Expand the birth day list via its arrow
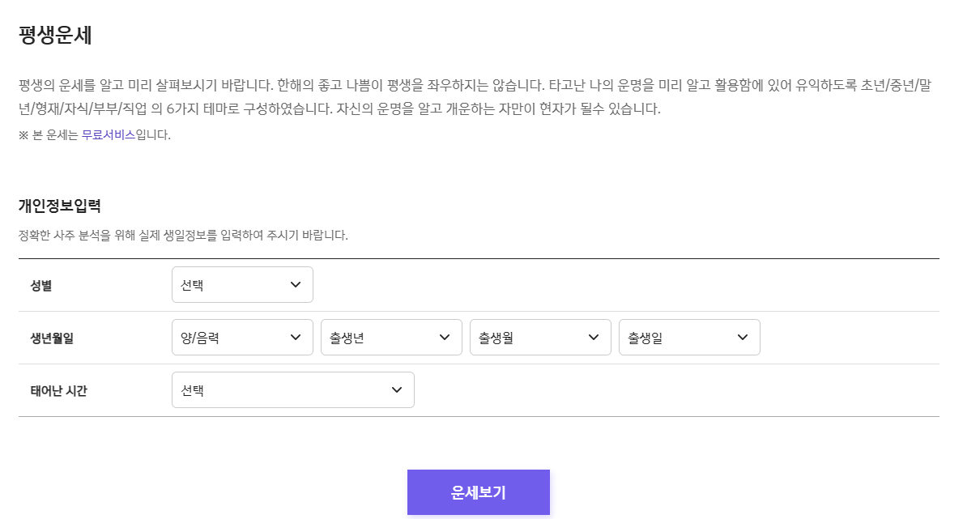This screenshot has height=519, width=980. point(744,337)
